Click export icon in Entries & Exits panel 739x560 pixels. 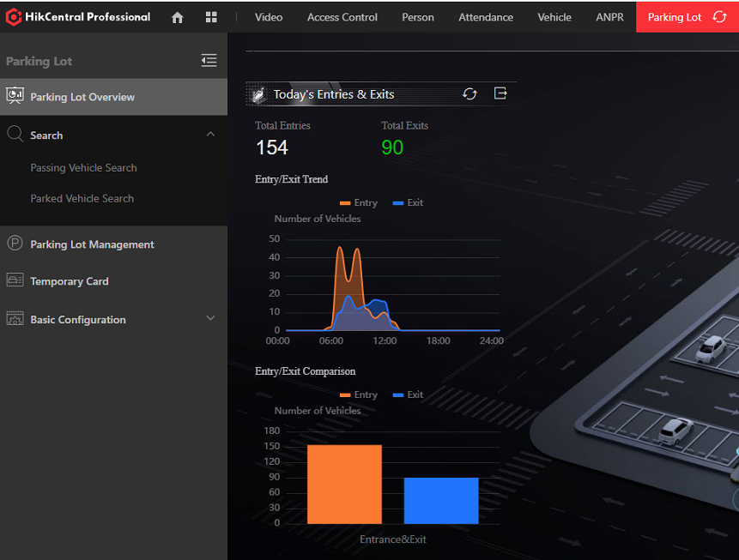click(x=500, y=93)
